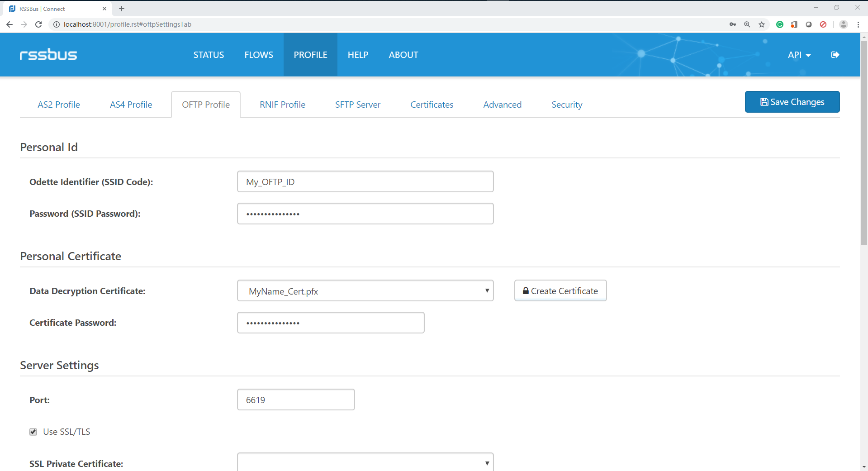Viewport: 868px width, 471px height.
Task: Click the zoom magnifier icon in address bar
Action: point(747,24)
